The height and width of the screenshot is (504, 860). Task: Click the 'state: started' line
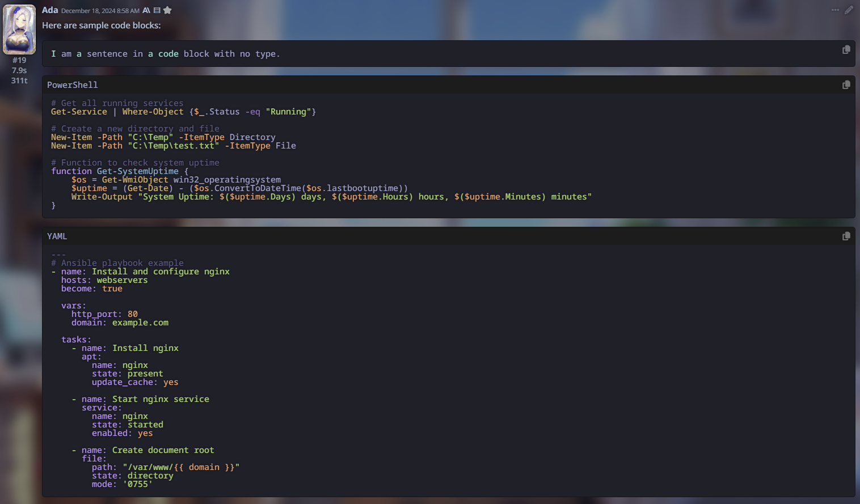pos(128,425)
